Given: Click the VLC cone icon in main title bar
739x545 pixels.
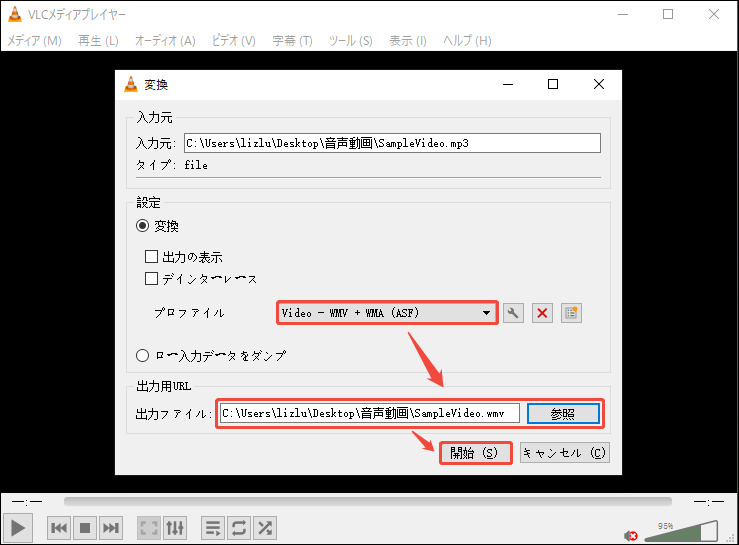Looking at the screenshot, I should [x=15, y=14].
